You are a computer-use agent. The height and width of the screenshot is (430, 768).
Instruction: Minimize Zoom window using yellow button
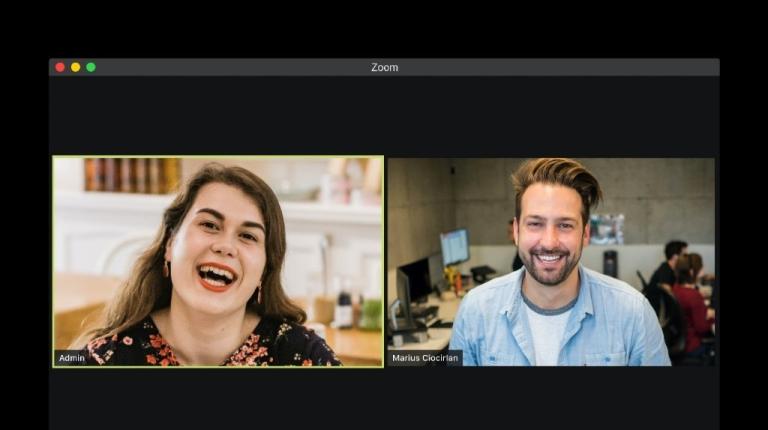point(75,67)
